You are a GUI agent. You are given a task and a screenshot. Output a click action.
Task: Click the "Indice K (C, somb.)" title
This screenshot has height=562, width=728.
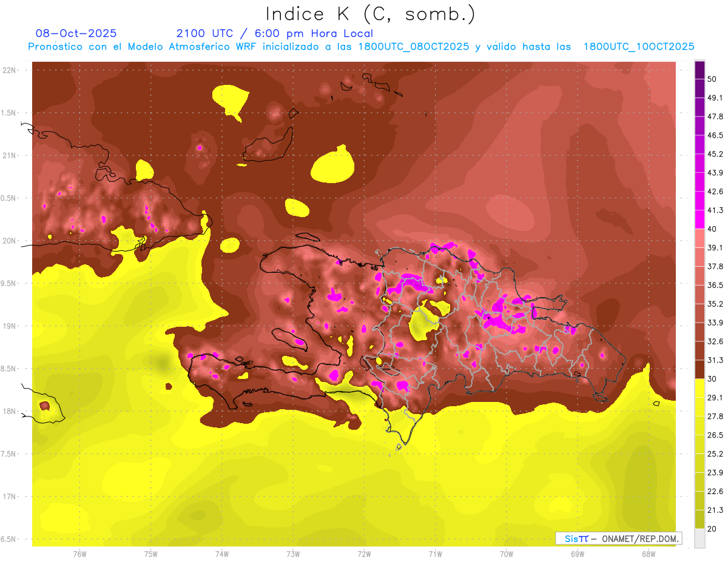(x=370, y=14)
